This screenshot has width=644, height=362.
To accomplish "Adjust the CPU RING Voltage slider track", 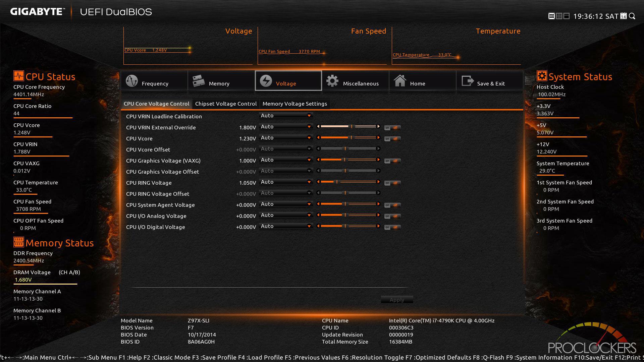I will pyautogui.click(x=348, y=182).
